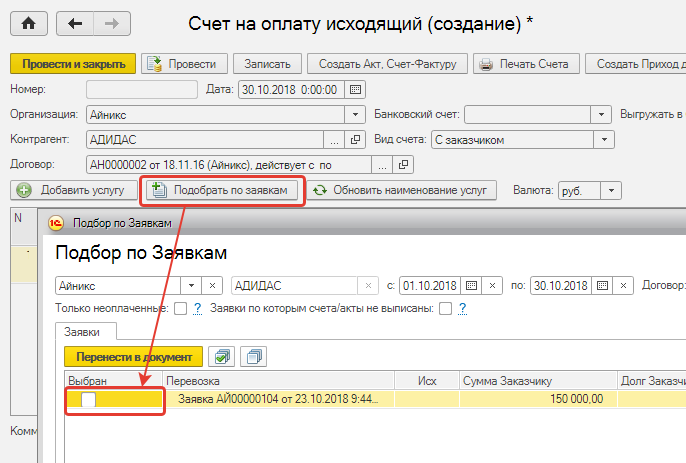Clear the end date 30.10.2018
Screen dimensions: 686x463
(x=623, y=286)
